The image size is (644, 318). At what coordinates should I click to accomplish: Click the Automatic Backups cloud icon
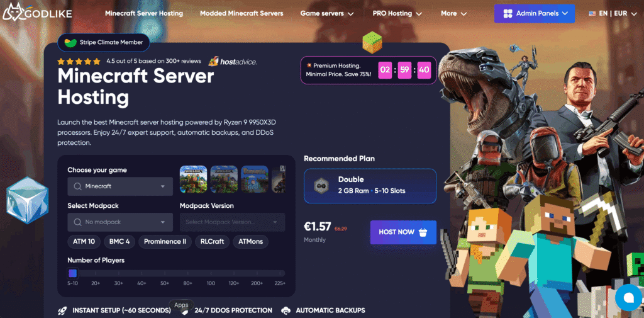click(x=286, y=310)
